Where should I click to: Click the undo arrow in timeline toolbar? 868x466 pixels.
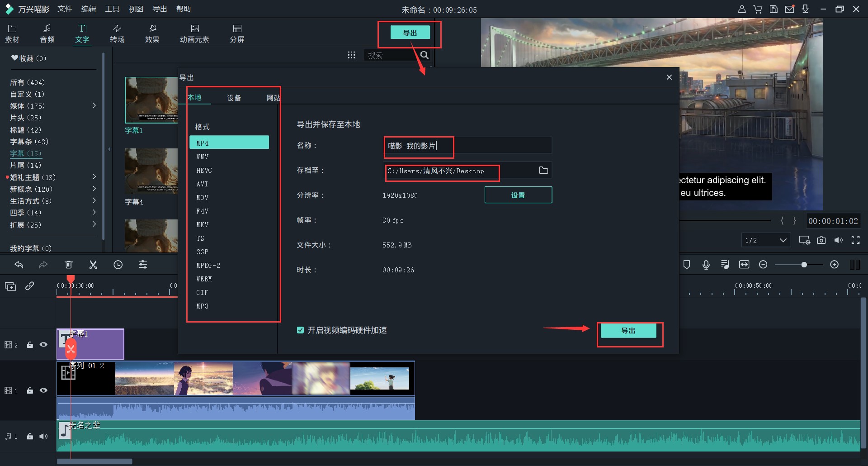click(x=19, y=265)
